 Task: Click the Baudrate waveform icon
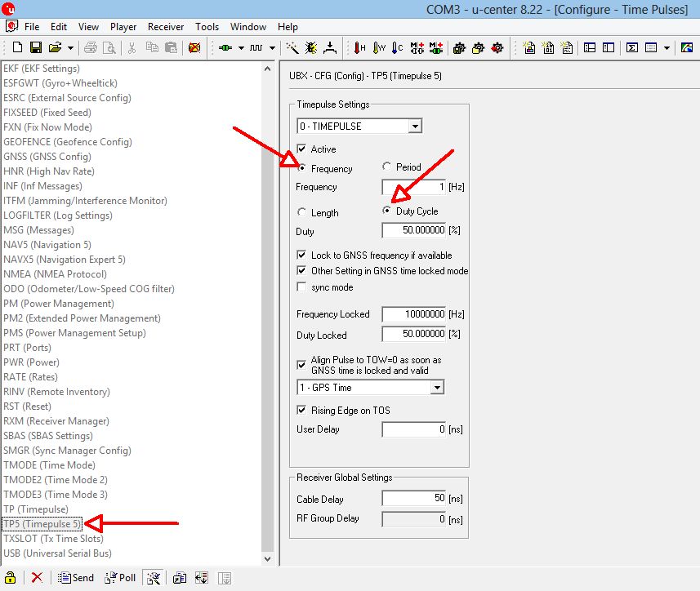point(256,47)
